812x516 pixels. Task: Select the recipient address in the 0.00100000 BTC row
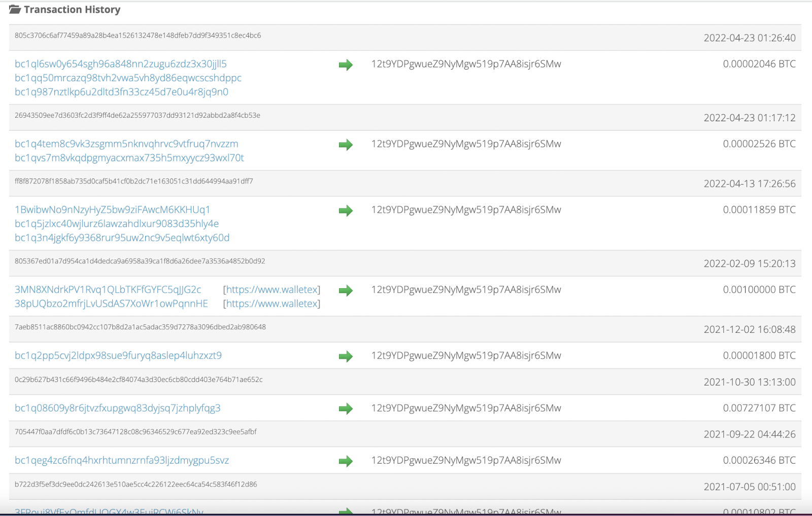coord(466,290)
